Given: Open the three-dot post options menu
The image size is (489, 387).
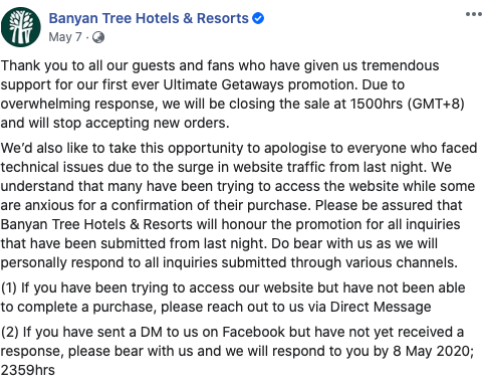Looking at the screenshot, I should click(474, 14).
